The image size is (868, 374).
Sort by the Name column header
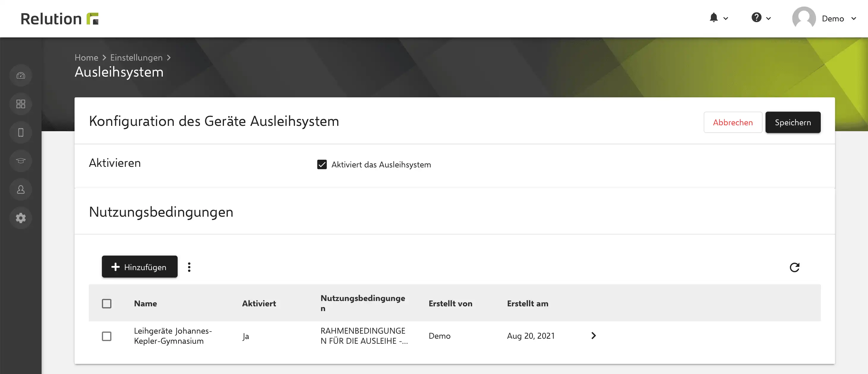[x=145, y=304]
